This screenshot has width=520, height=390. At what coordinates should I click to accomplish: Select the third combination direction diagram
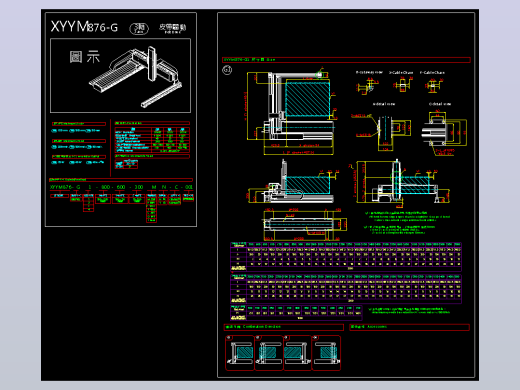tap(297, 353)
